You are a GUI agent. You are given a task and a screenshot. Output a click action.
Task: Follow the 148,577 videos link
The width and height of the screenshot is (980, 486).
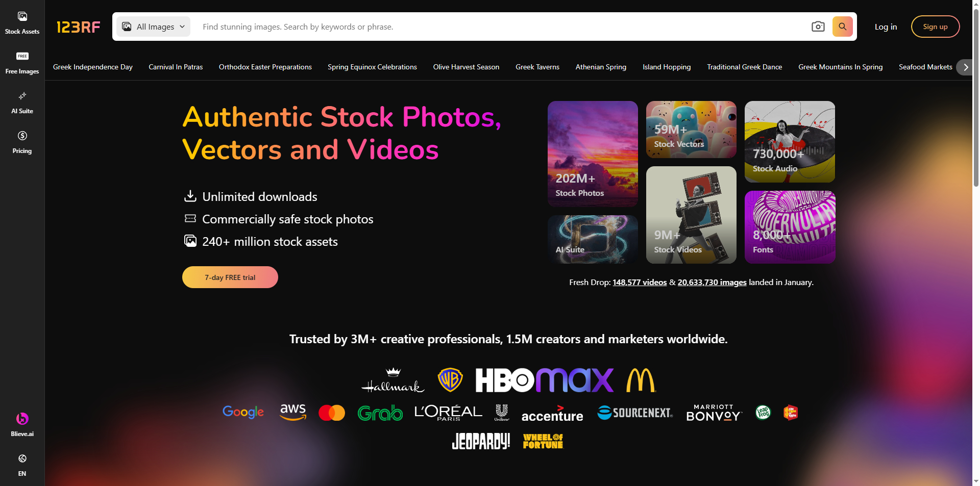(640, 283)
